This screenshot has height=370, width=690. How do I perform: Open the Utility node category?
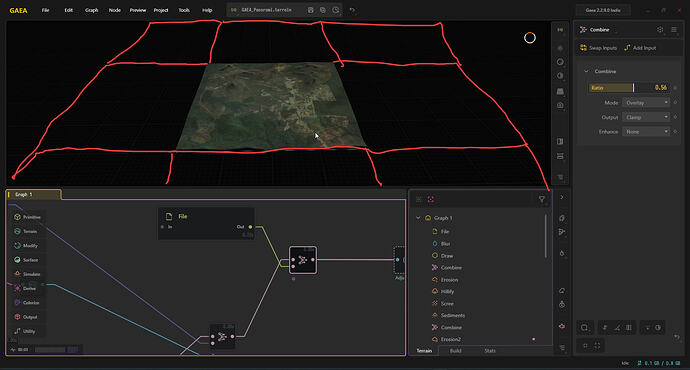click(x=25, y=331)
